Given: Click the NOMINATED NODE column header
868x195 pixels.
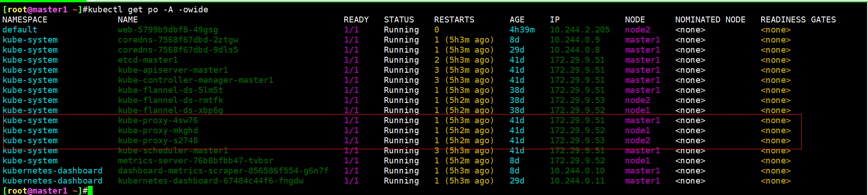Looking at the screenshot, I should tap(710, 20).
